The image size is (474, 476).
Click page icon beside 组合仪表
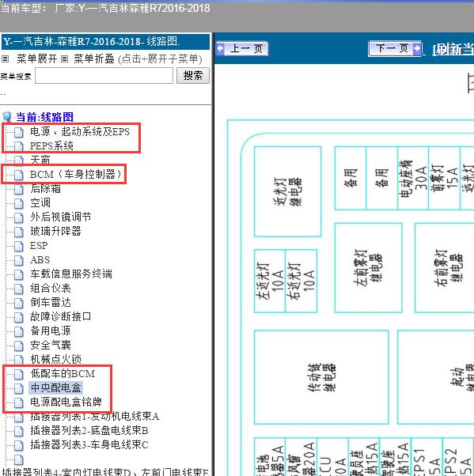18,289
